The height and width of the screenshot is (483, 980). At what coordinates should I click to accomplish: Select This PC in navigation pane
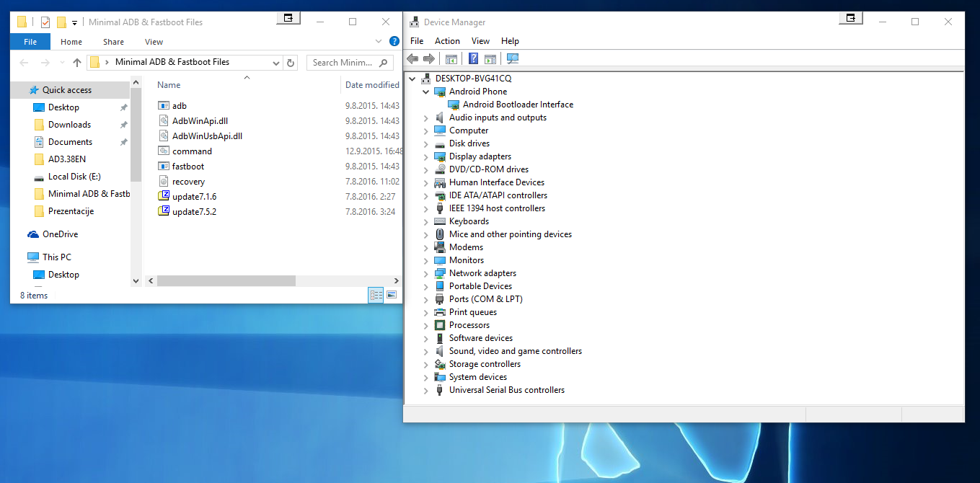pos(56,257)
